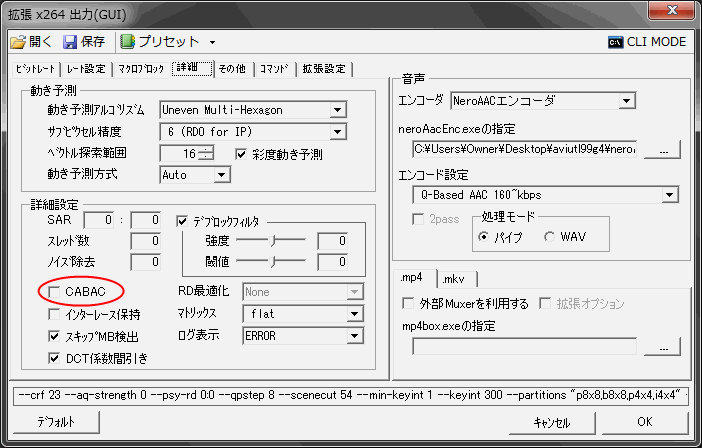This screenshot has height=448, width=702.
Task: Click the x264 command line text box
Action: tap(351, 396)
